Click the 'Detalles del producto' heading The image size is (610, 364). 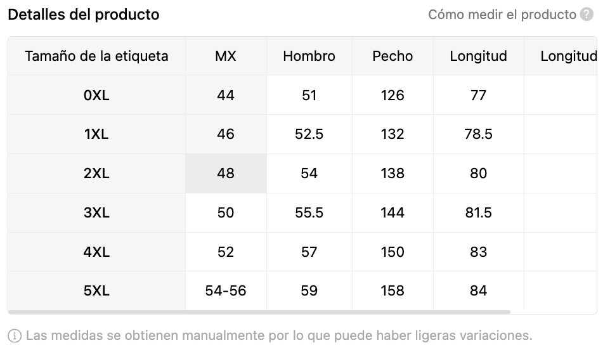[x=84, y=15]
